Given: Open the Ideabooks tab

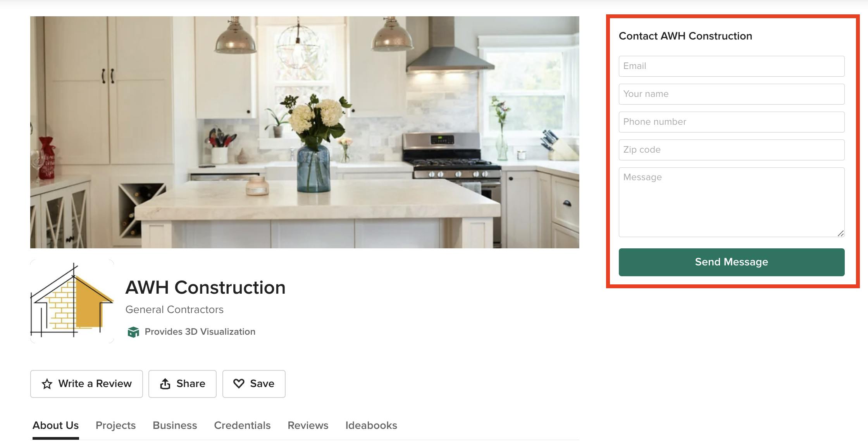Looking at the screenshot, I should [371, 425].
